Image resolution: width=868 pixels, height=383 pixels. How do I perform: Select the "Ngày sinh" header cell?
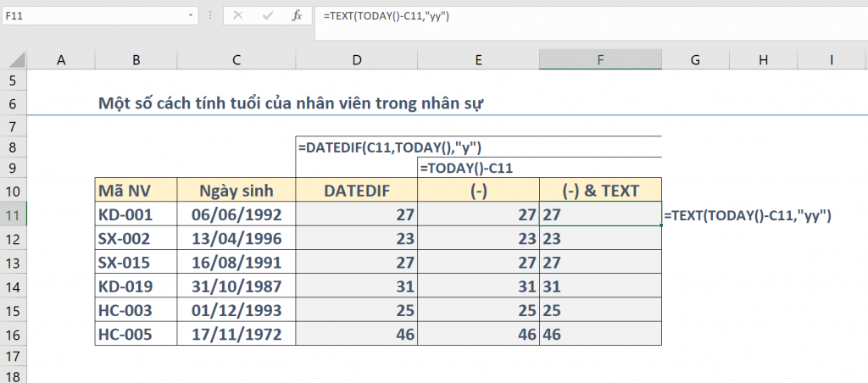pyautogui.click(x=236, y=189)
